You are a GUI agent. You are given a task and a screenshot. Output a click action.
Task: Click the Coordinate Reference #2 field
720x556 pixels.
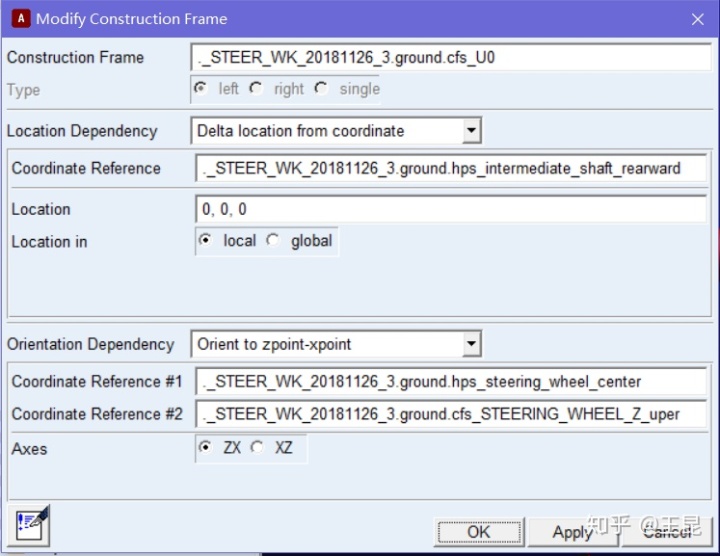point(450,414)
